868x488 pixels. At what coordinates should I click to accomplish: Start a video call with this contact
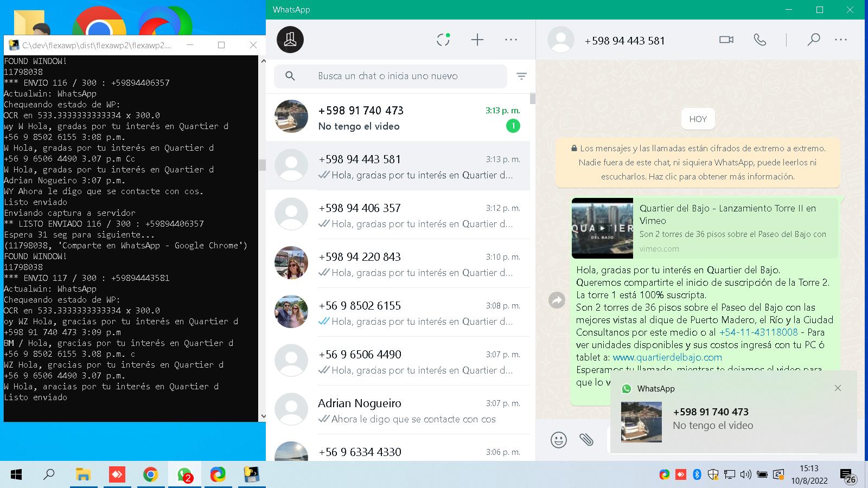(726, 40)
